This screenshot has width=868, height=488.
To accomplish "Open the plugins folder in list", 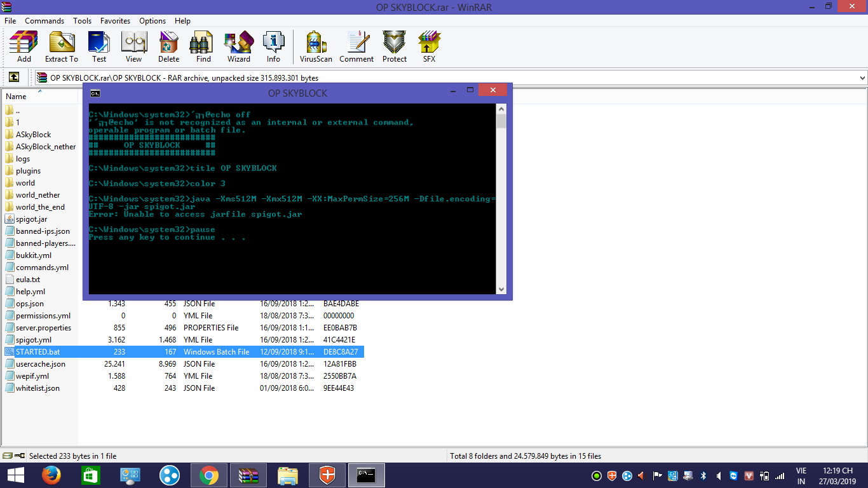I will click(28, 171).
